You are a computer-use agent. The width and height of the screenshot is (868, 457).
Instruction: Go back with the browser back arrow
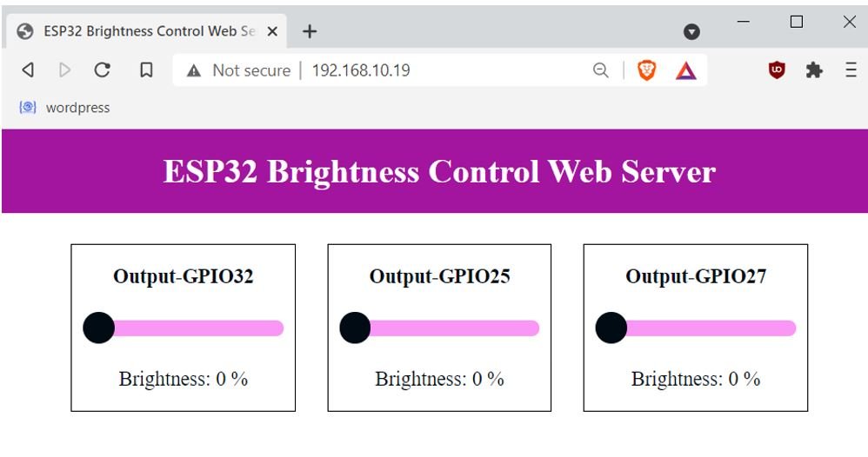28,70
